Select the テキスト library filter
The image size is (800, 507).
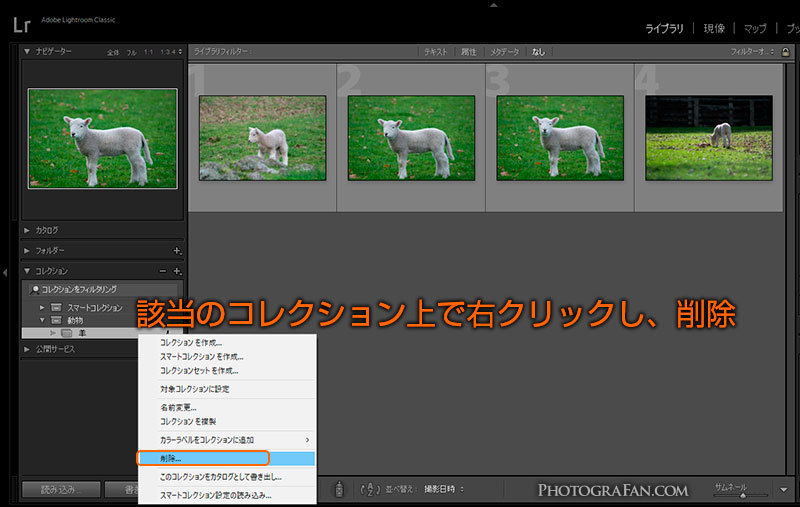(435, 52)
